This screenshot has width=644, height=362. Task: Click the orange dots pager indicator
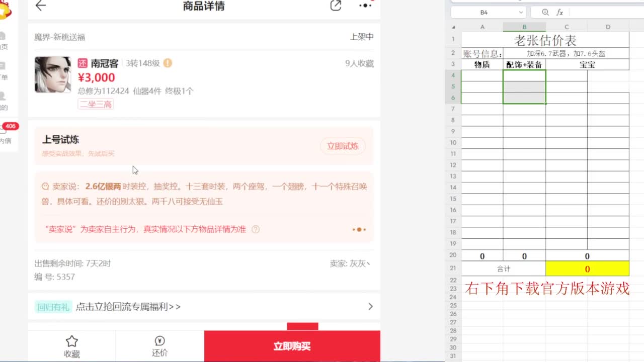click(359, 230)
